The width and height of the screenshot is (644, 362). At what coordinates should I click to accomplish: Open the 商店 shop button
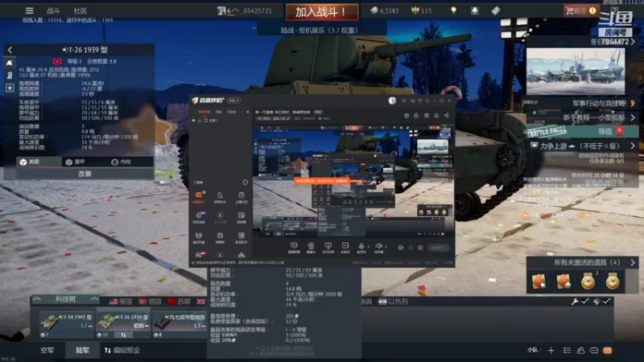[x=580, y=11]
